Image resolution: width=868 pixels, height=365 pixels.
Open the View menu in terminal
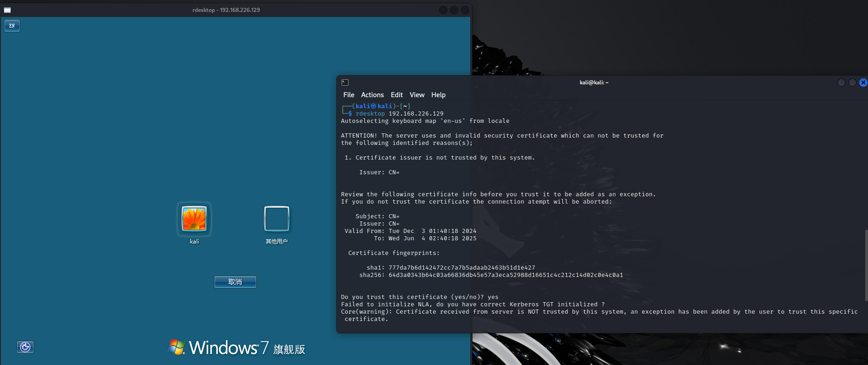pyautogui.click(x=417, y=95)
